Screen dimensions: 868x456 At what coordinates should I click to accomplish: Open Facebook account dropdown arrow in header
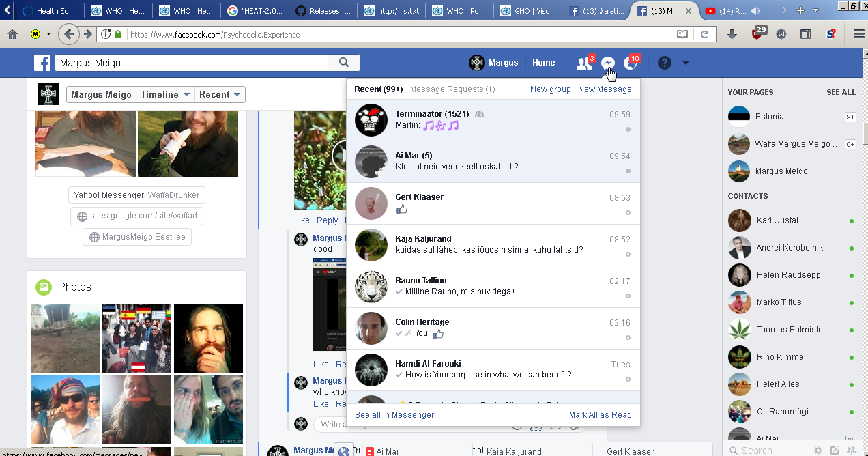686,63
